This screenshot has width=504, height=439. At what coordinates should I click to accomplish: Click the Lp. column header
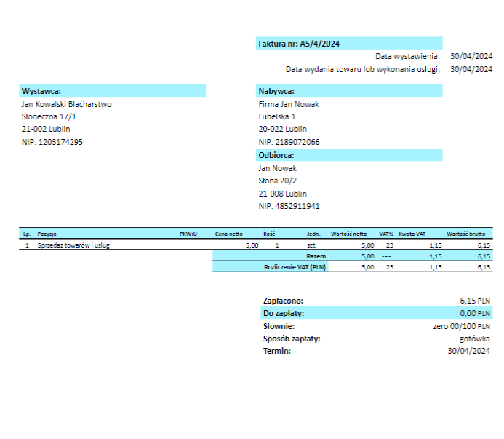[27, 234]
